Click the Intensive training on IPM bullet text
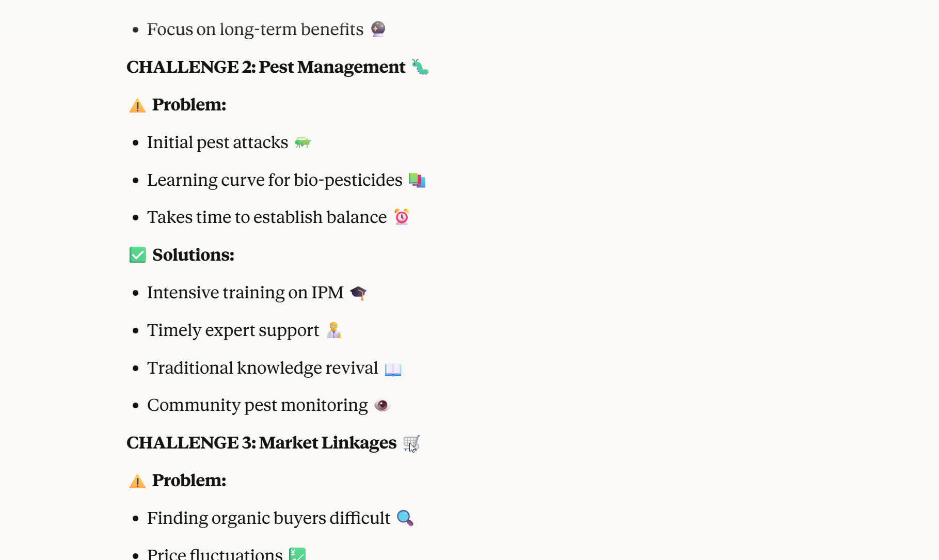The image size is (939, 560). pos(245,293)
